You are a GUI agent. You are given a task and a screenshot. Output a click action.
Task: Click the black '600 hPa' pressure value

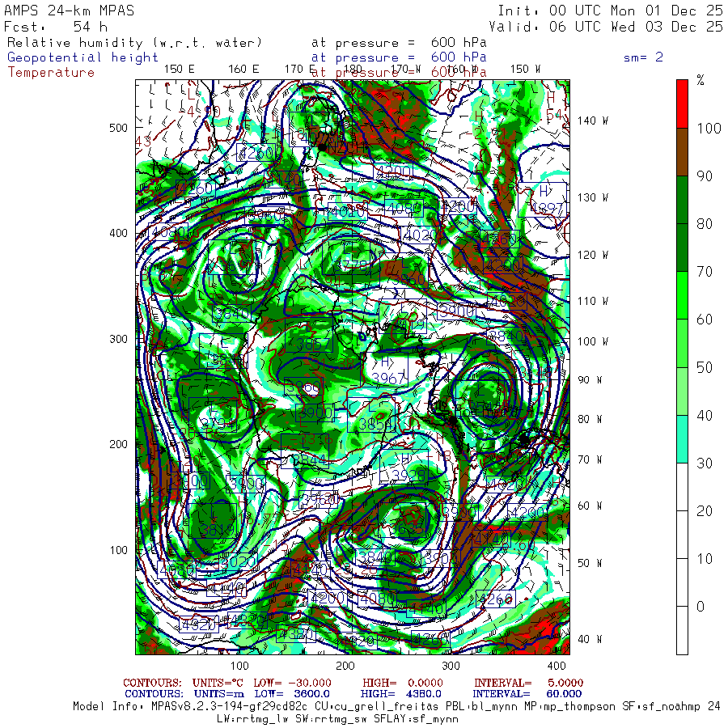459,43
